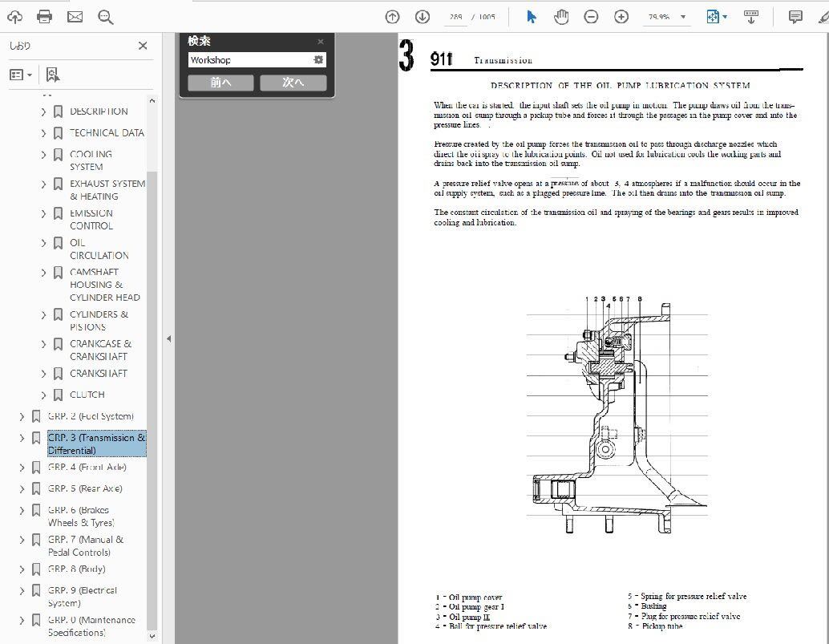Image resolution: width=829 pixels, height=644 pixels.
Task: Expand the COOLING SYSTEM bookmark
Action: coord(44,155)
